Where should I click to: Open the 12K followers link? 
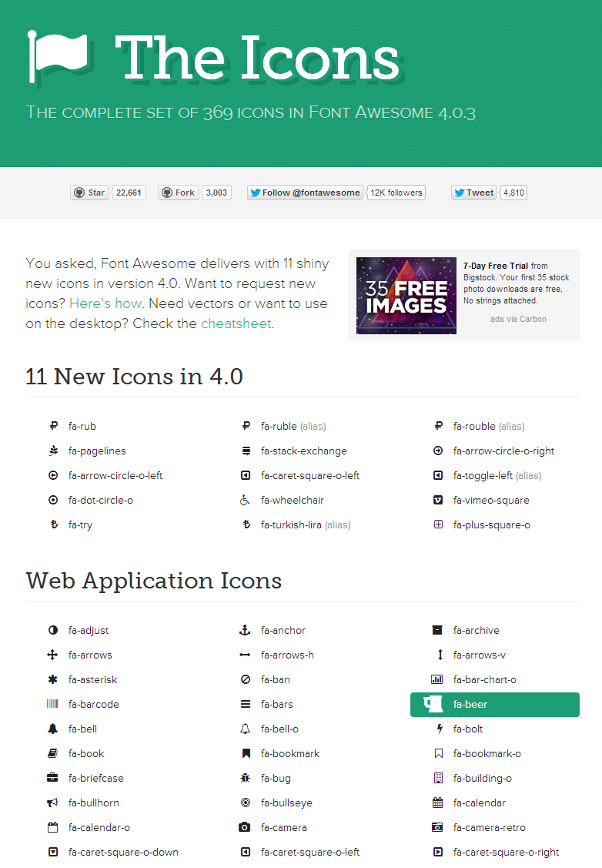pos(396,193)
